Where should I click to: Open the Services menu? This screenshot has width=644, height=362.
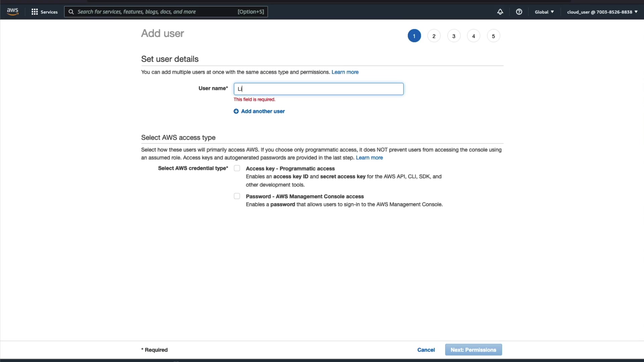coord(49,12)
